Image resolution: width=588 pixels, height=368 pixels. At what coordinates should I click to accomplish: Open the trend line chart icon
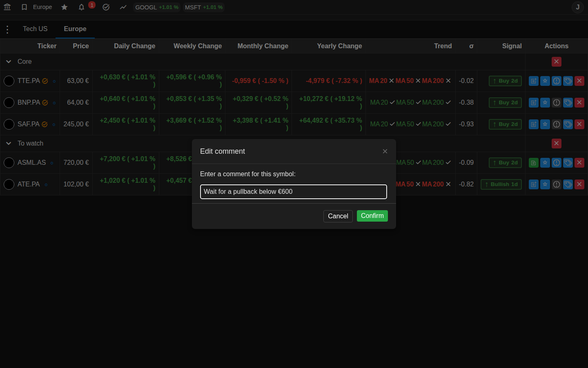tap(123, 7)
